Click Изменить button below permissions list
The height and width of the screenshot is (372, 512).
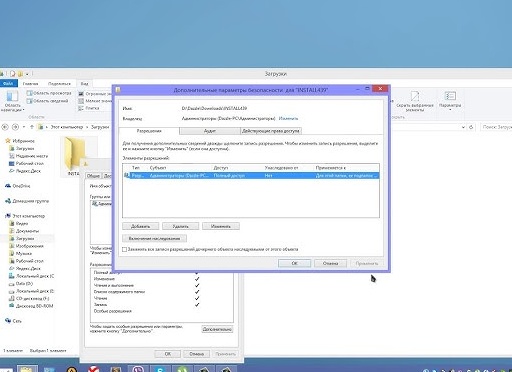coord(221,226)
